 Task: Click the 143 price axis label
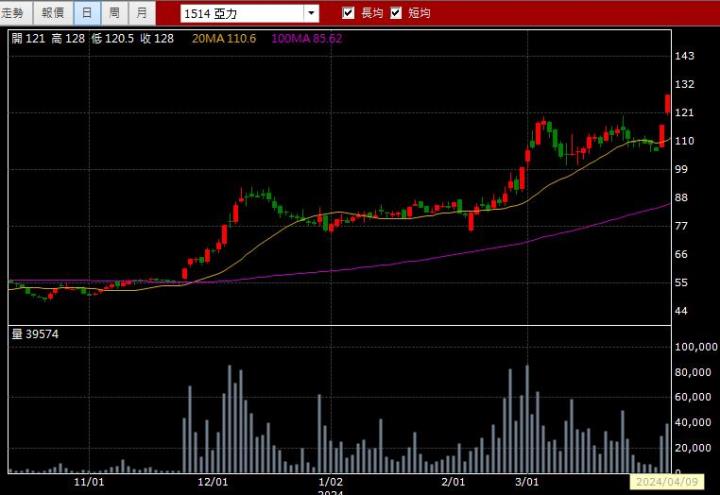point(684,56)
